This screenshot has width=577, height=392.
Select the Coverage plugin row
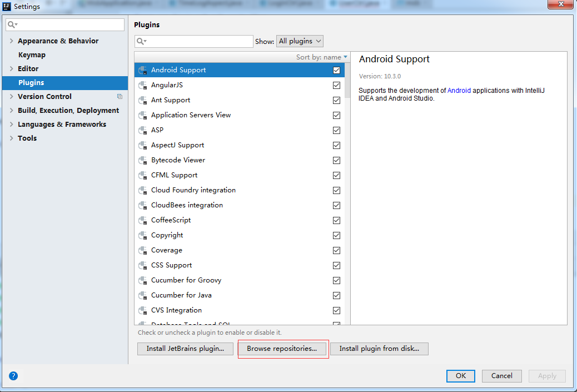click(x=222, y=250)
